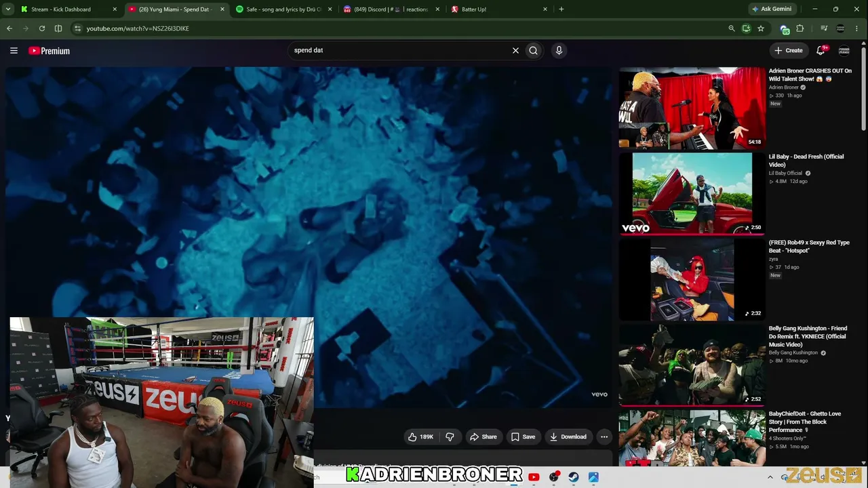Open YouTube notifications bell

821,50
